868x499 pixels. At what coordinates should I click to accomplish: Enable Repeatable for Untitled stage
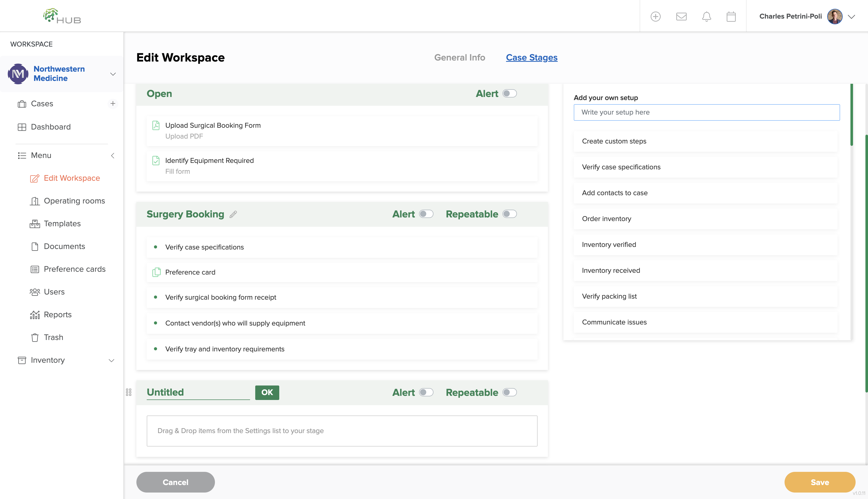click(x=509, y=392)
